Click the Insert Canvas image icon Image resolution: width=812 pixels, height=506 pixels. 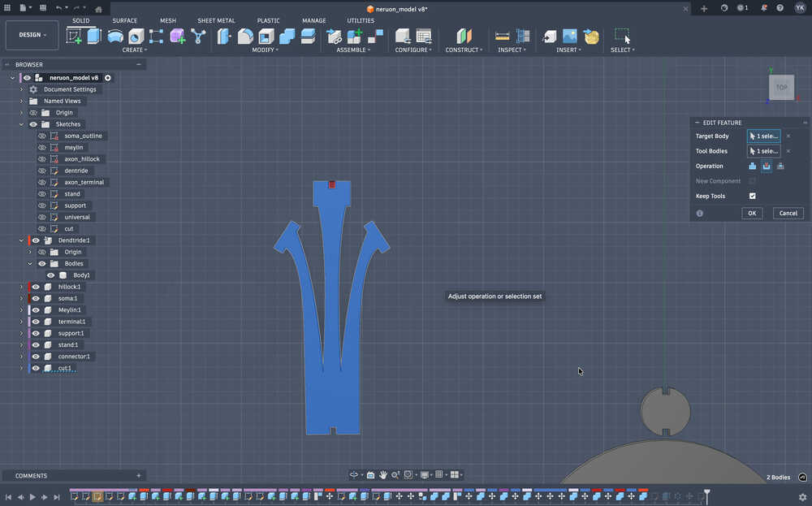click(x=570, y=37)
